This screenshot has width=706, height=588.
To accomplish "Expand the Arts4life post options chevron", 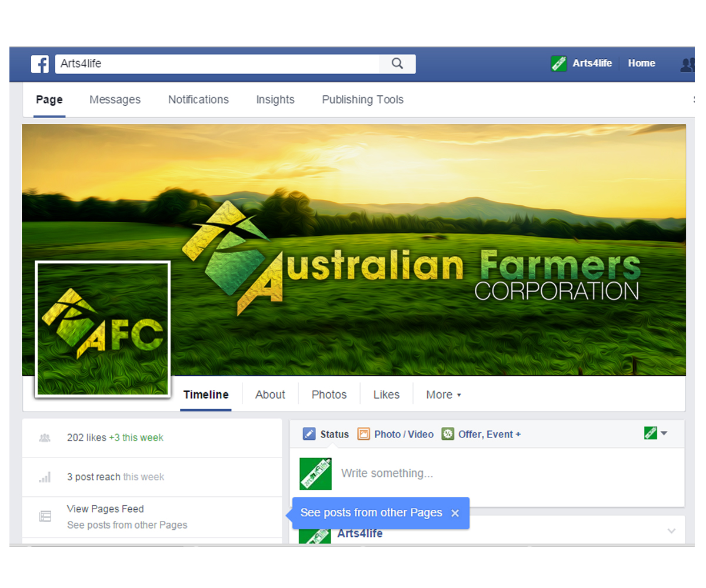I will point(671,531).
